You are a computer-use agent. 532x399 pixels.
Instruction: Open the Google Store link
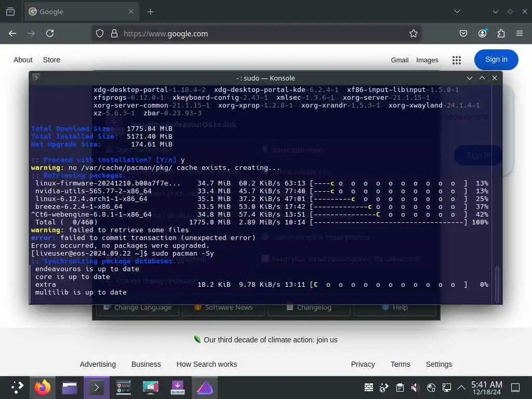tap(51, 60)
